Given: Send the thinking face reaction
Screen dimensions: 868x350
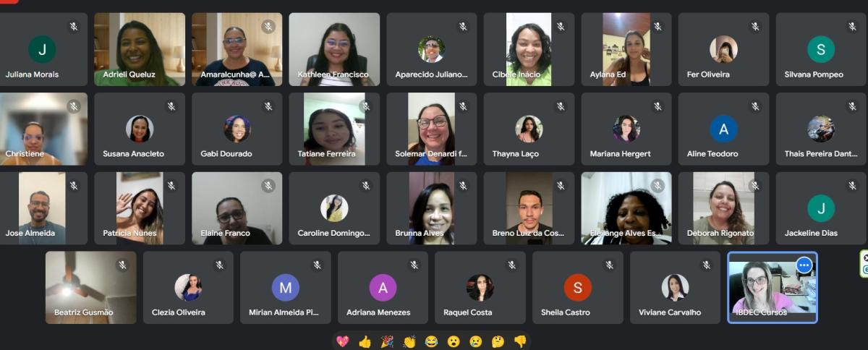Looking at the screenshot, I should point(498,341).
